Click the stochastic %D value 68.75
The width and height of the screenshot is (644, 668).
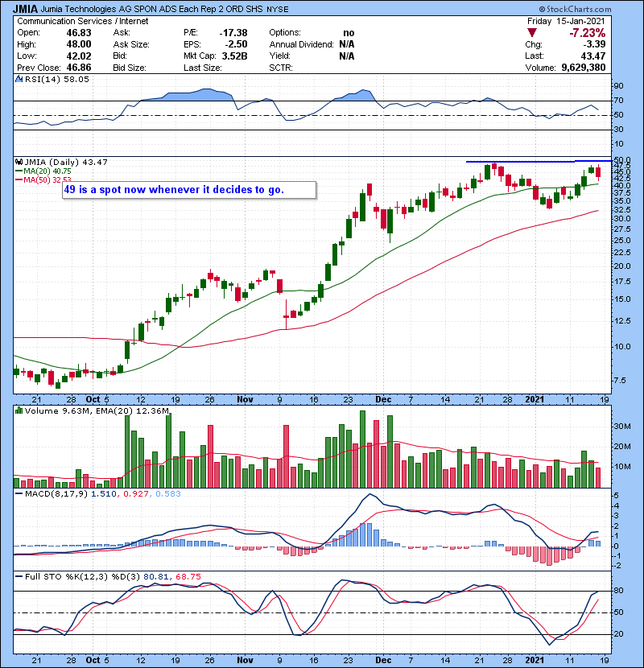tap(188, 576)
